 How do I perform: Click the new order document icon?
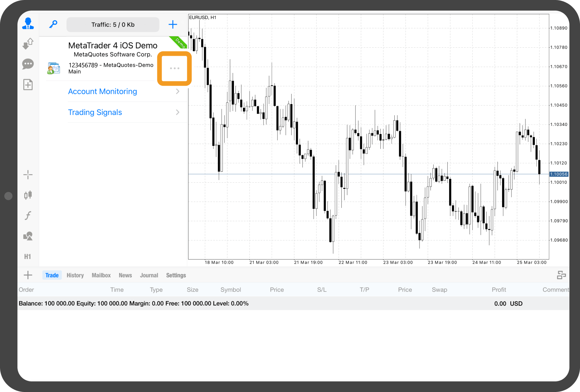click(28, 85)
